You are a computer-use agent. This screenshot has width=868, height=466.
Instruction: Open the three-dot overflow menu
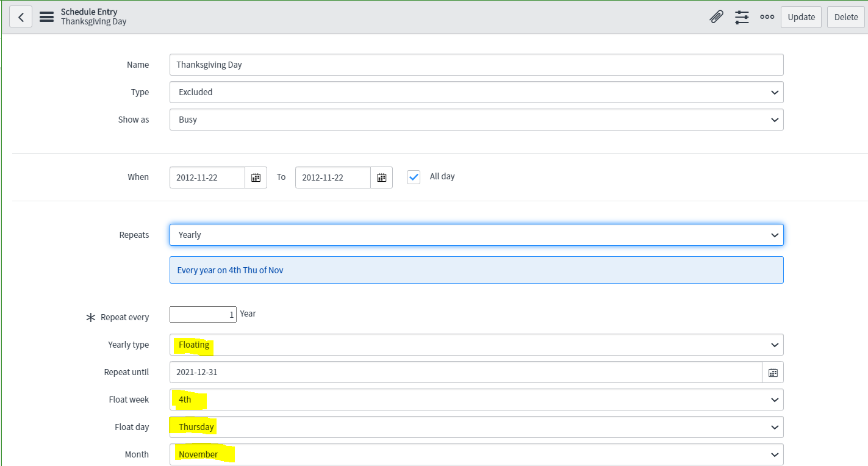(767, 17)
